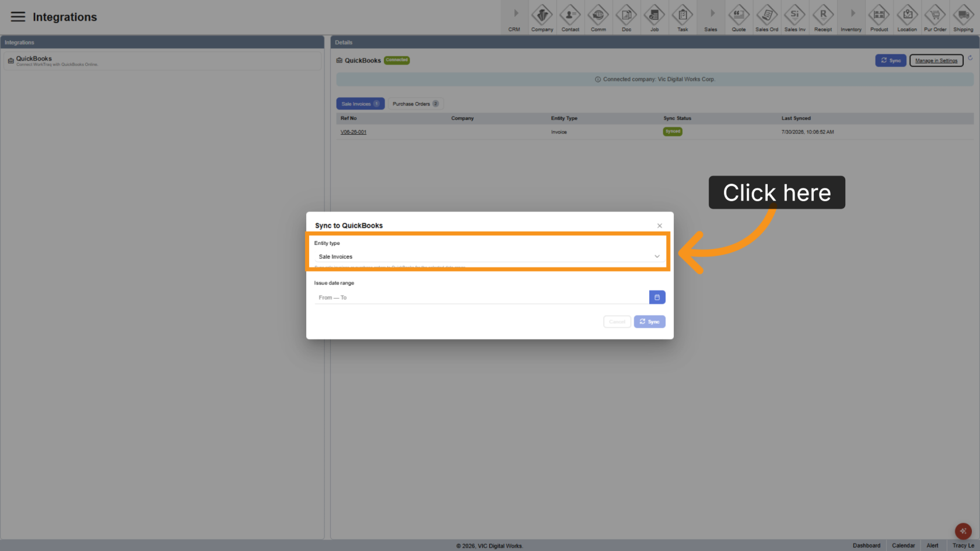Click the blue Sync button in Details panel
Image resolution: width=980 pixels, height=551 pixels.
pos(891,61)
